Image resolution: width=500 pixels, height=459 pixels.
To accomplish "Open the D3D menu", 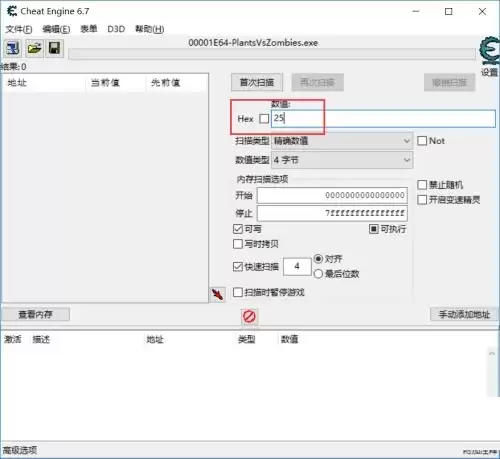I will point(116,29).
